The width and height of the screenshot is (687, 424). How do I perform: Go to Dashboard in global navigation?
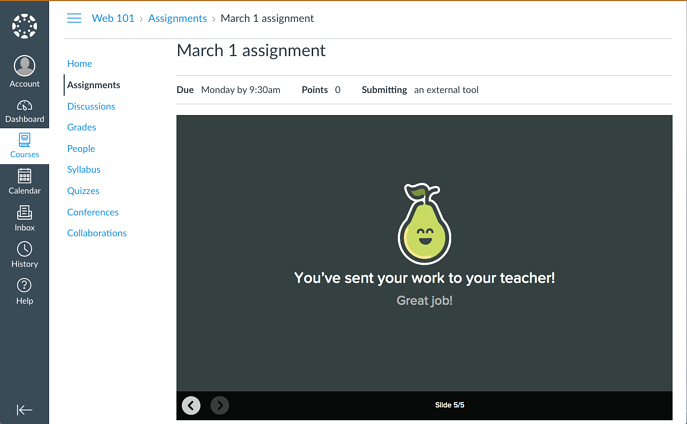coord(25,111)
